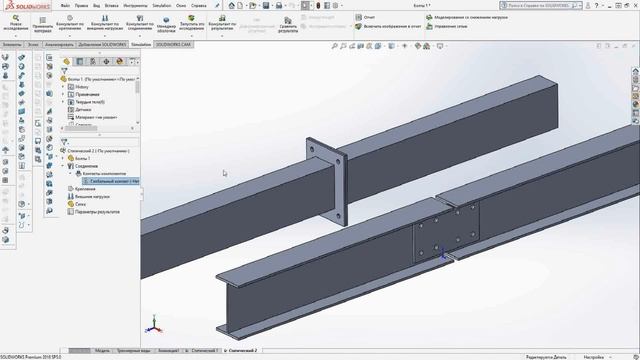Click the Compare Results icon
Screen dimensions: 640x360
coord(288,20)
